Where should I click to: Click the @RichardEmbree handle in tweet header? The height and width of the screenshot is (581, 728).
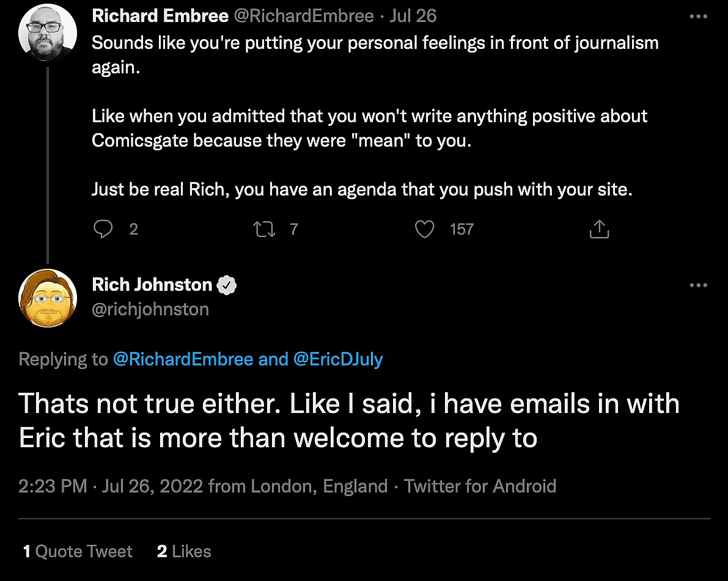pos(304,16)
